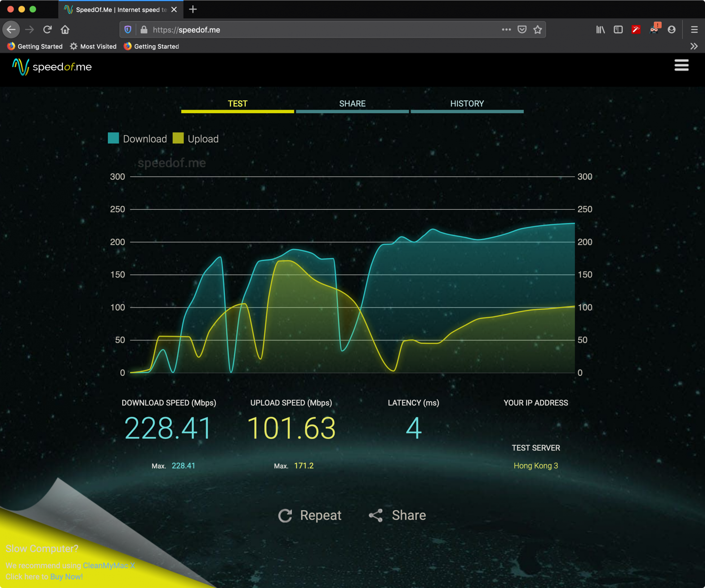The width and height of the screenshot is (705, 588).
Task: Click the tracking protection shield icon
Action: (128, 30)
